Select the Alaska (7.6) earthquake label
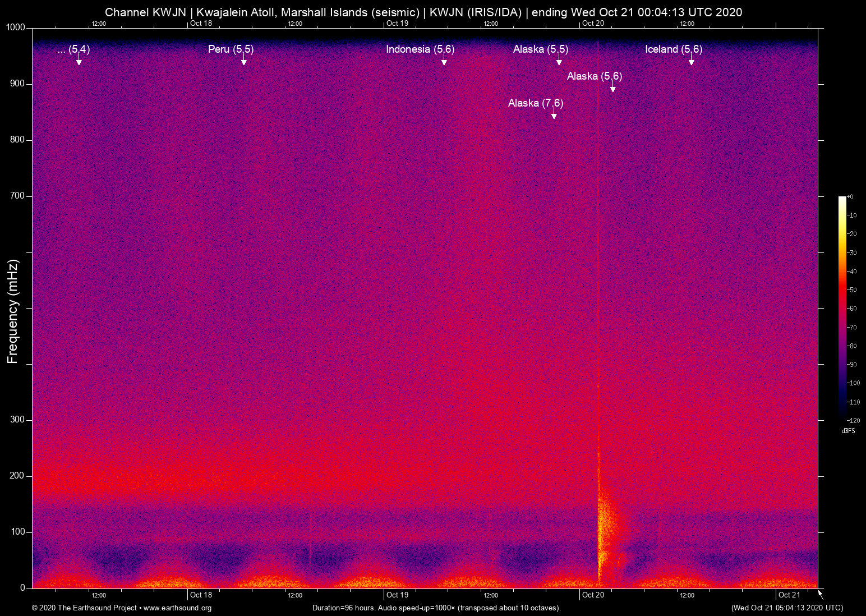The image size is (866, 616). pyautogui.click(x=536, y=103)
